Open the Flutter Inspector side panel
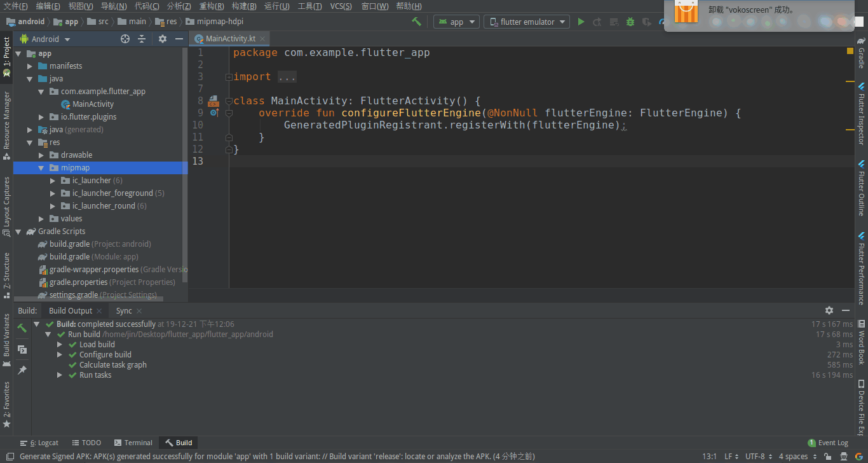 click(x=862, y=113)
